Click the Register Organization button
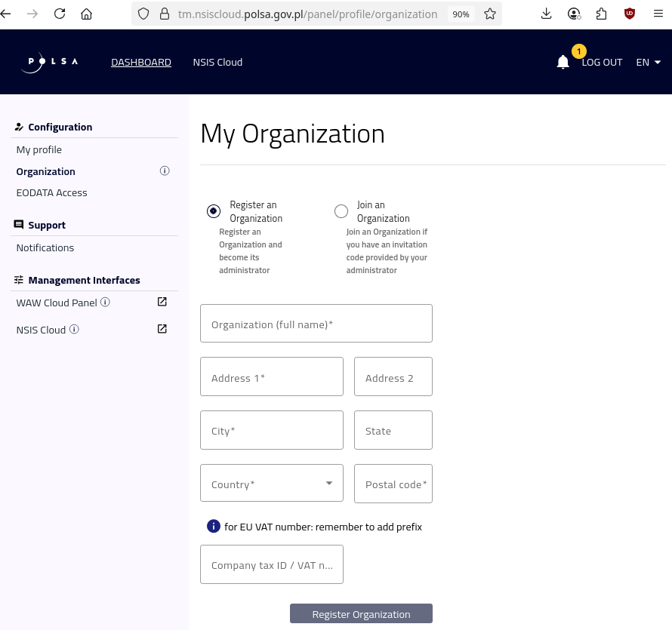Image resolution: width=672 pixels, height=630 pixels. [x=361, y=613]
